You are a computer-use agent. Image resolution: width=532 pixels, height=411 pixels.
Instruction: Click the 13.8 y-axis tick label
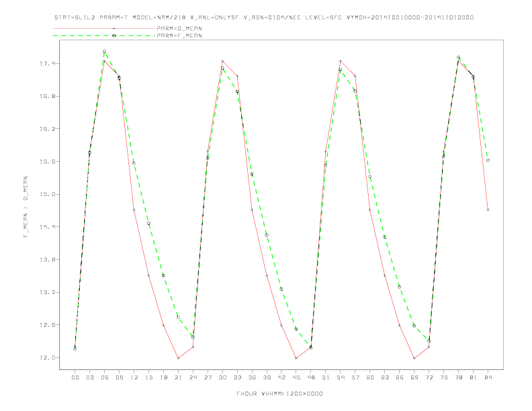coord(47,260)
